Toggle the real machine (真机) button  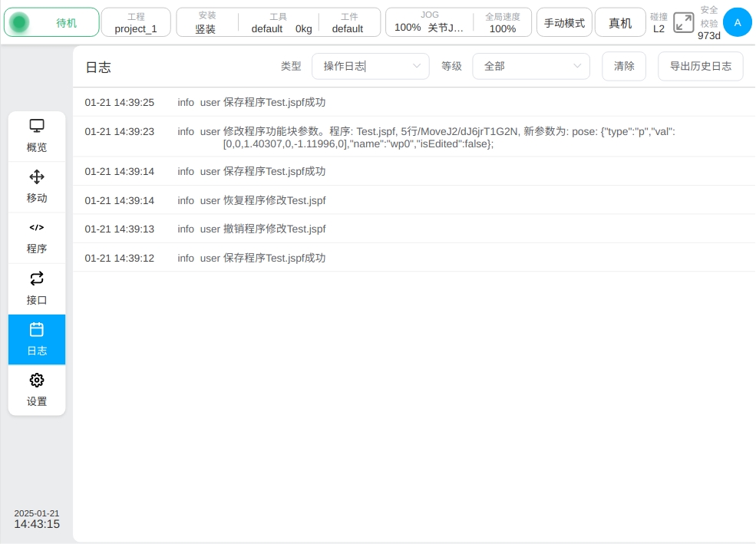[620, 23]
